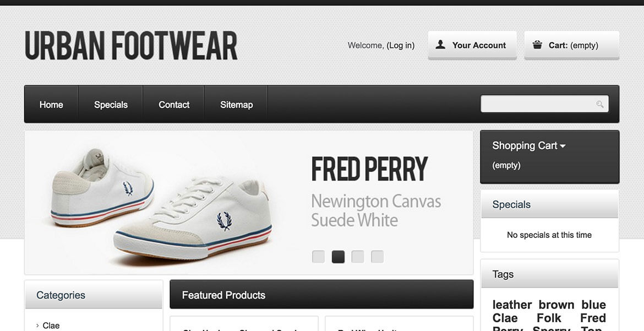The height and width of the screenshot is (331, 644).
Task: Click the Log in link
Action: [400, 45]
